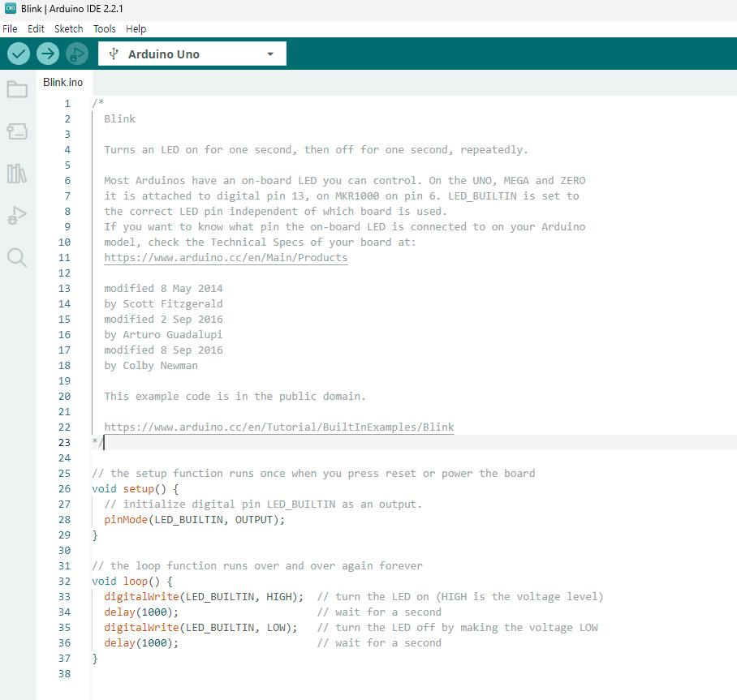
Task: Click the 'by Scott Fitzgerald' comment
Action: click(164, 304)
